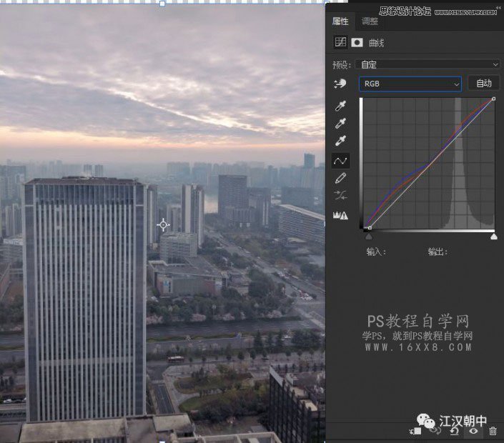Click the layer mask icon in Properties
This screenshot has width=504, height=443.
(x=357, y=43)
